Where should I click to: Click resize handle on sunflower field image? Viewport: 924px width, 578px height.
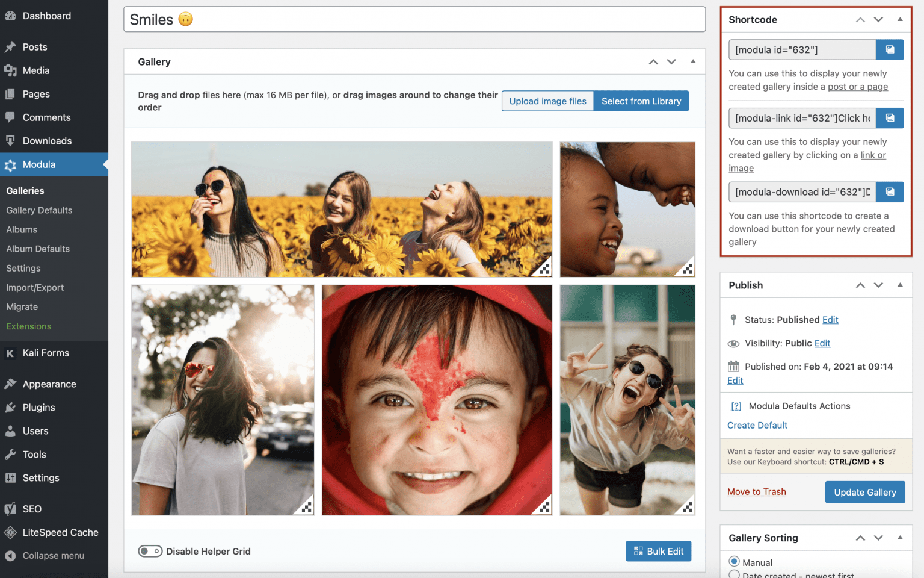pyautogui.click(x=544, y=269)
